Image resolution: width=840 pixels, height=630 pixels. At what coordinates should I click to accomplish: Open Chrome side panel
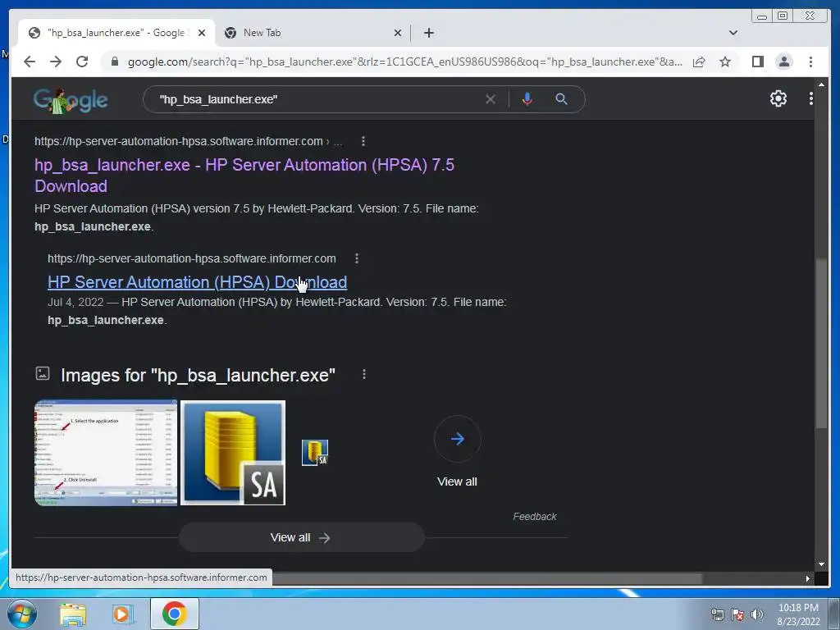point(757,62)
